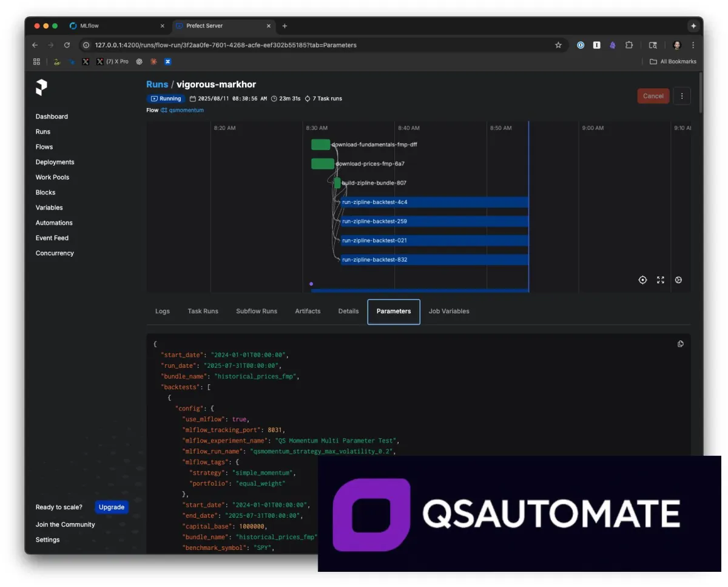Open the browser Extensions puzzle icon
Viewport: 728px width, 587px height.
tap(629, 45)
